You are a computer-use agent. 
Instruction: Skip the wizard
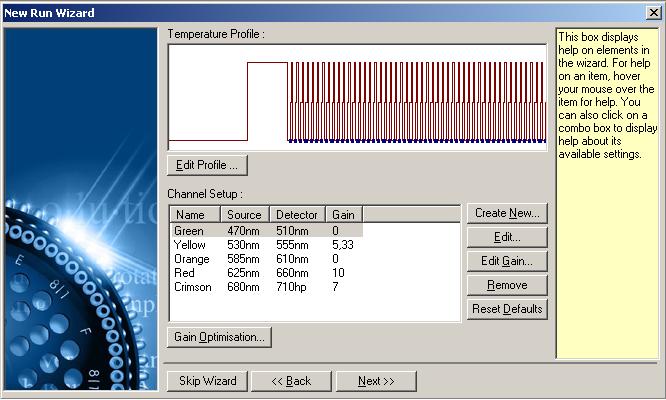pos(207,381)
